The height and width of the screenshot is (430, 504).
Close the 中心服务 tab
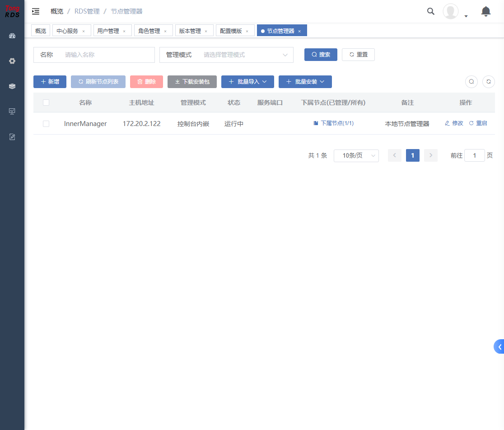pos(84,31)
